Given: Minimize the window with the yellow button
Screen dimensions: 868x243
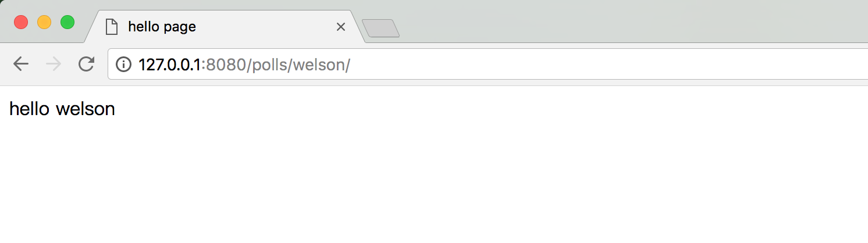Looking at the screenshot, I should pyautogui.click(x=44, y=22).
